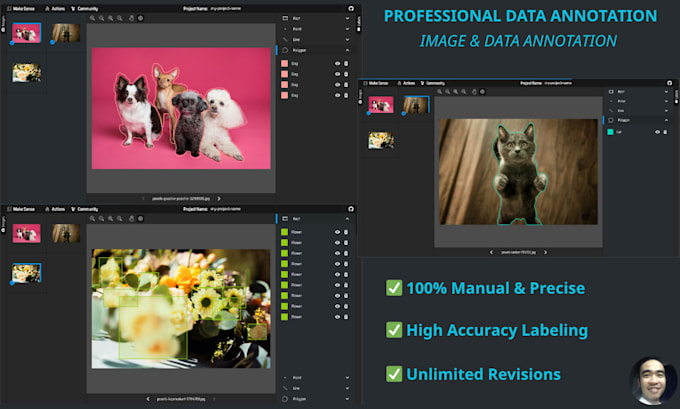Go to next image arrow in dogs window

tap(219, 199)
